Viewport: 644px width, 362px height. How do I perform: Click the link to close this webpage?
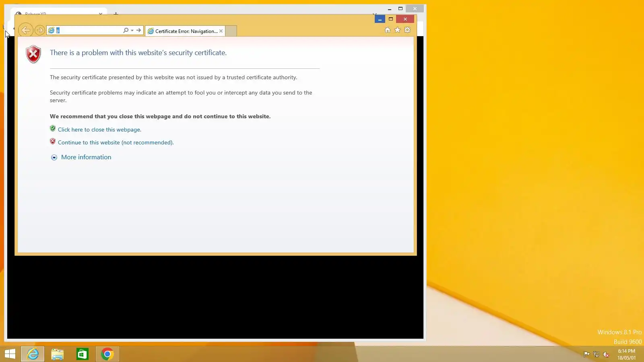tap(99, 130)
